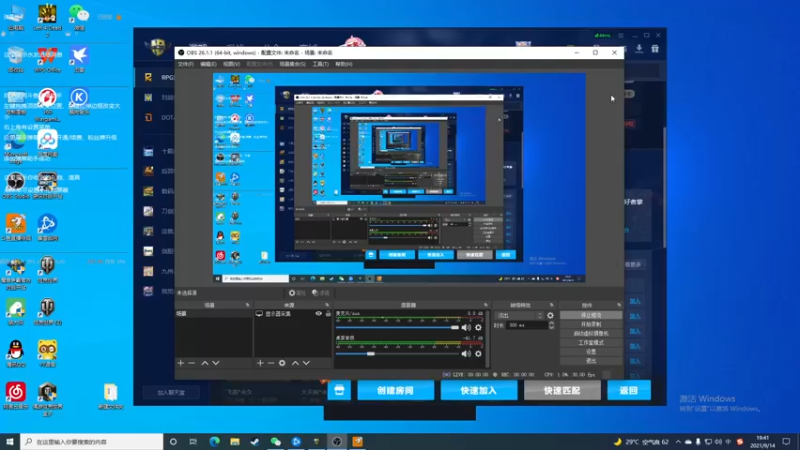The image size is (800, 450).
Task: Pop out the Scenes dock icon
Action: (247, 305)
